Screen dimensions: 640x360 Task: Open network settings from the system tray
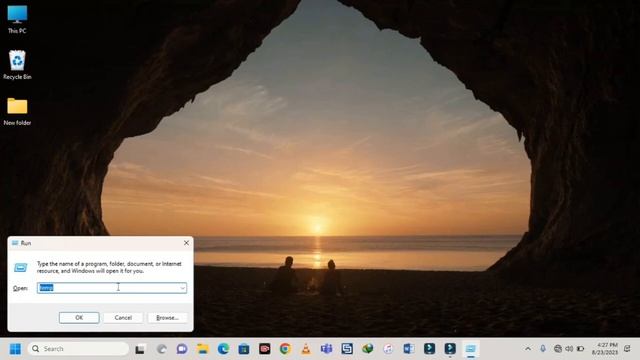point(558,349)
